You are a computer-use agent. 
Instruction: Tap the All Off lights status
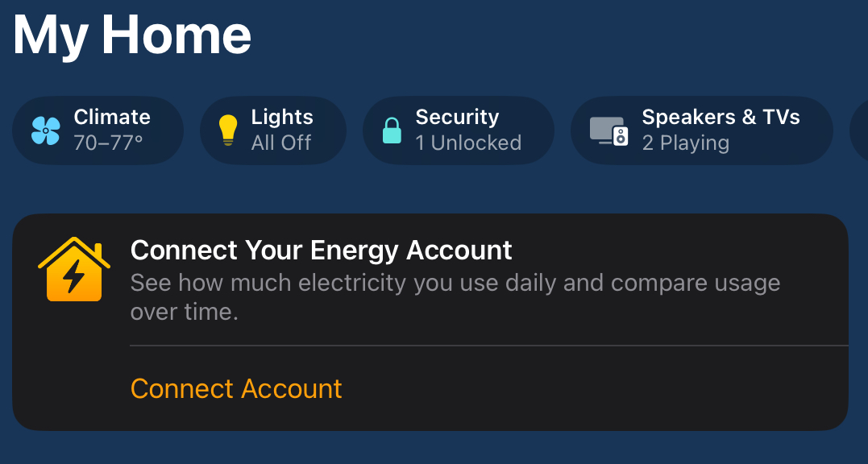(280, 143)
